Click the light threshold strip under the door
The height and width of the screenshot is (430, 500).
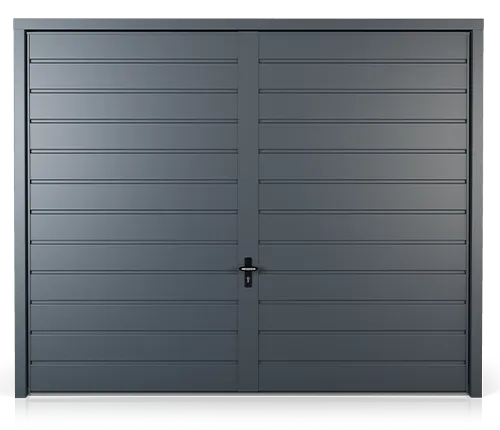pos(248,394)
